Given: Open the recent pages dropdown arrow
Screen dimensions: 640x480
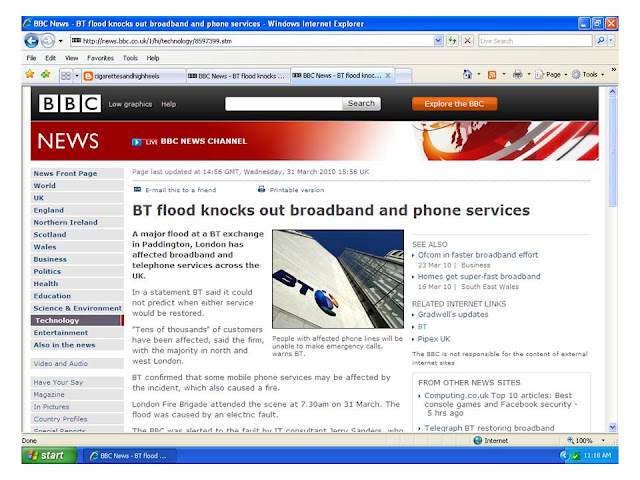Looking at the screenshot, I should pyautogui.click(x=61, y=41).
